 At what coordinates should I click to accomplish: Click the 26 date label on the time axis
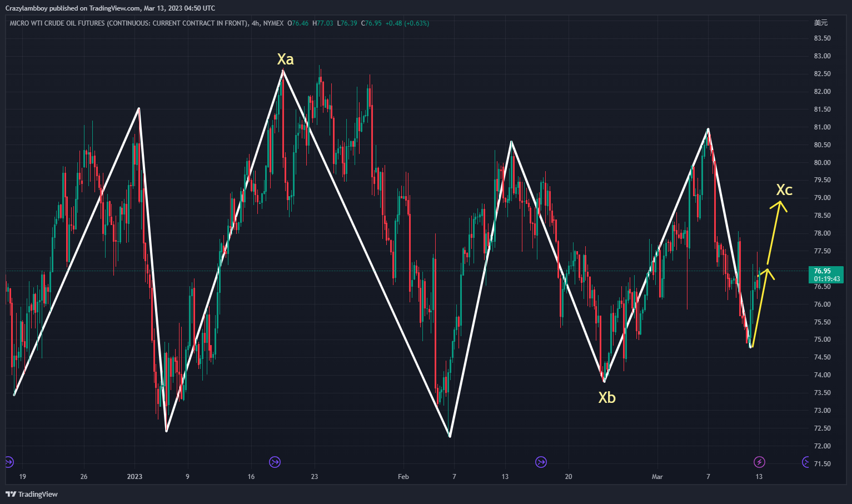tap(84, 477)
